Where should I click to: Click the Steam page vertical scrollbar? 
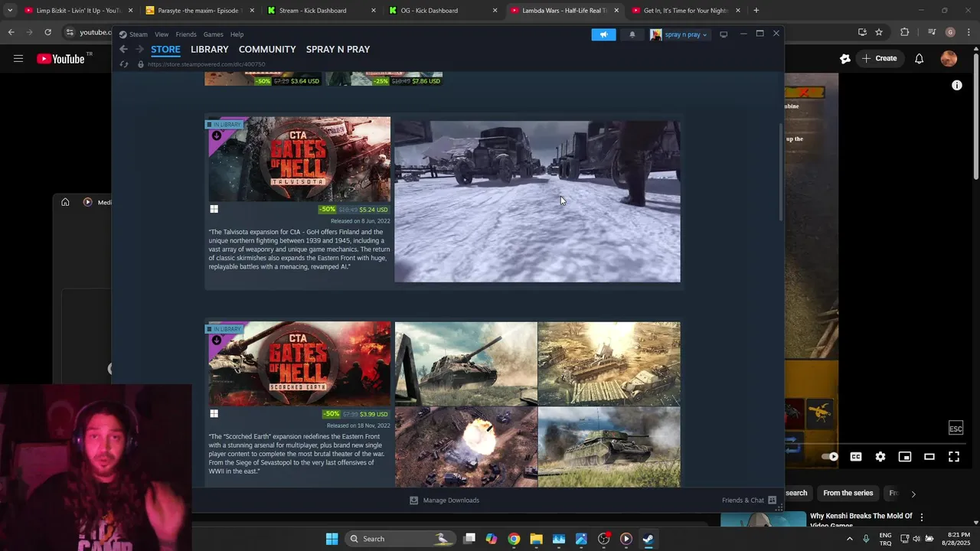click(x=781, y=172)
